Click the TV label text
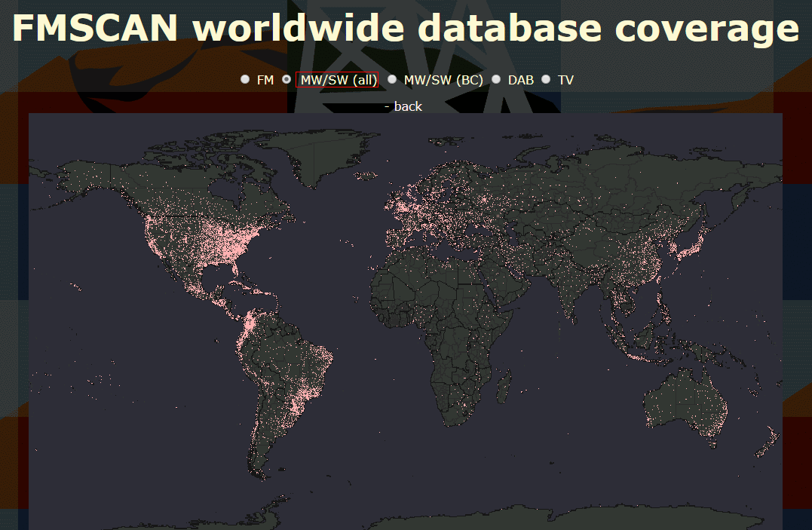The width and height of the screenshot is (812, 530). pyautogui.click(x=565, y=80)
